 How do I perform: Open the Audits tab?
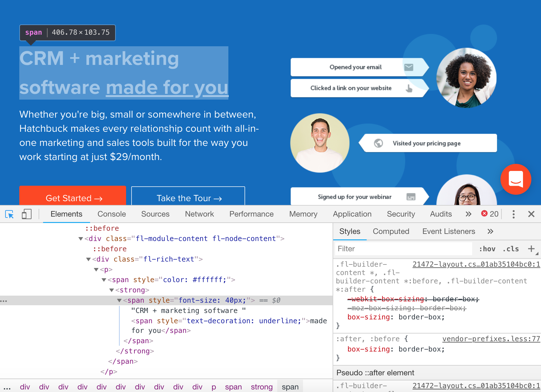(441, 214)
